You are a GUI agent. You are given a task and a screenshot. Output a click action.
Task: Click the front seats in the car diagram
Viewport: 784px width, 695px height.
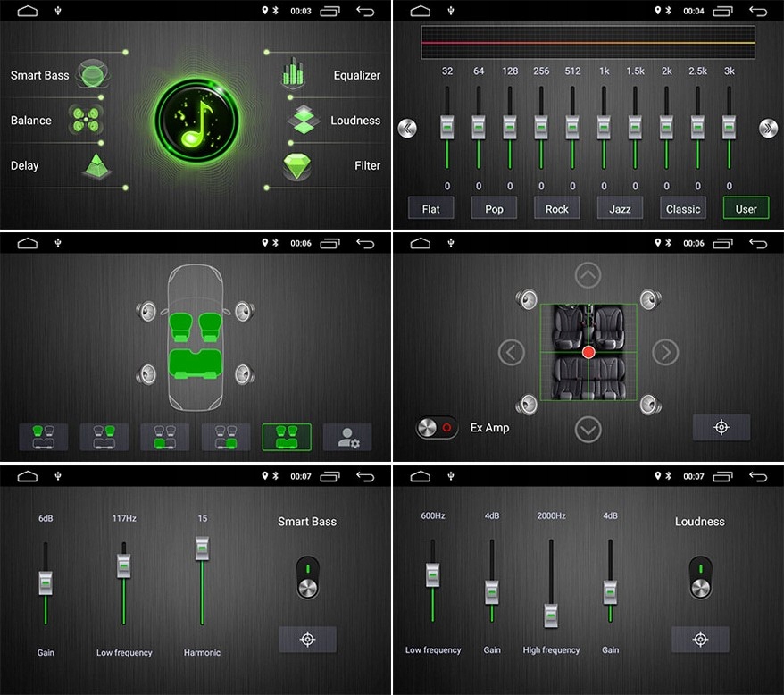pyautogui.click(x=196, y=327)
